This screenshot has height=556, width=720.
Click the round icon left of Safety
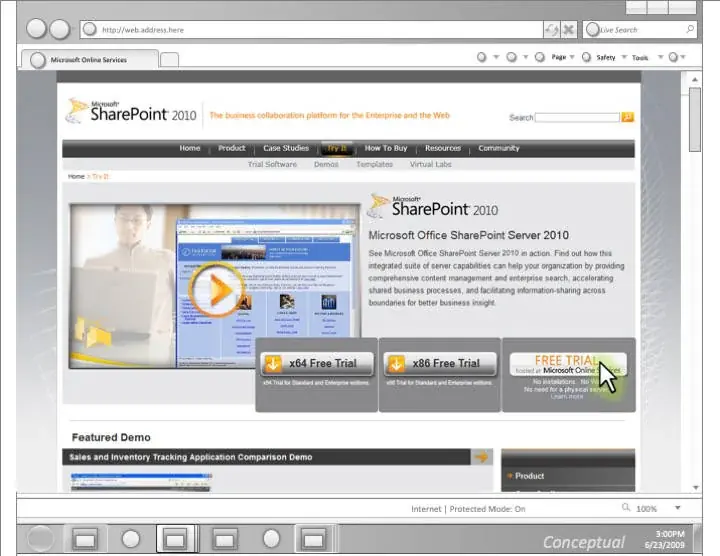(x=586, y=57)
